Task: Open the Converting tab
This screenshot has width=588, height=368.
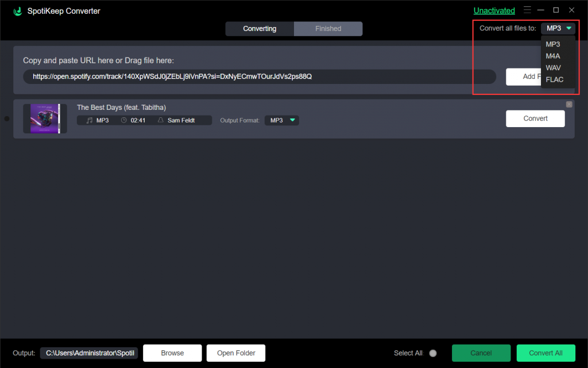Action: pyautogui.click(x=260, y=29)
